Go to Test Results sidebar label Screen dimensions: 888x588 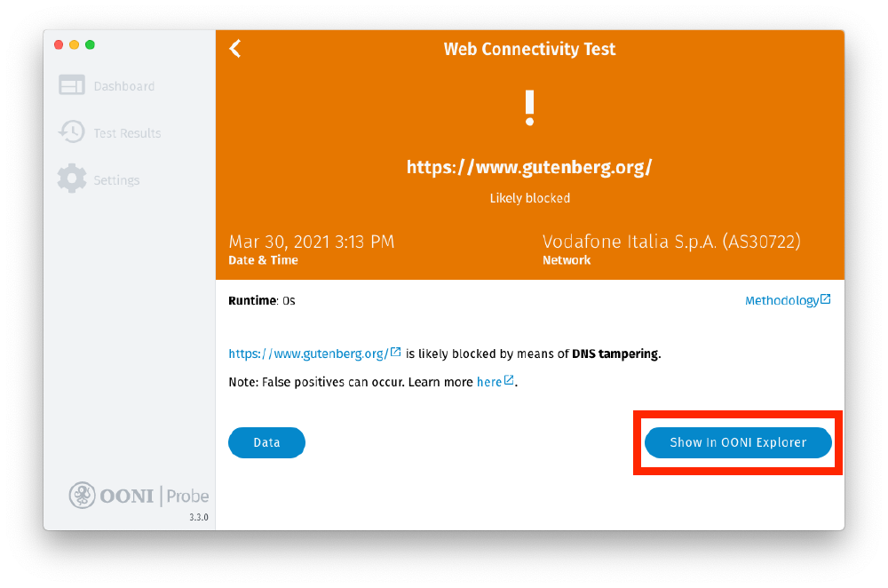pos(127,133)
